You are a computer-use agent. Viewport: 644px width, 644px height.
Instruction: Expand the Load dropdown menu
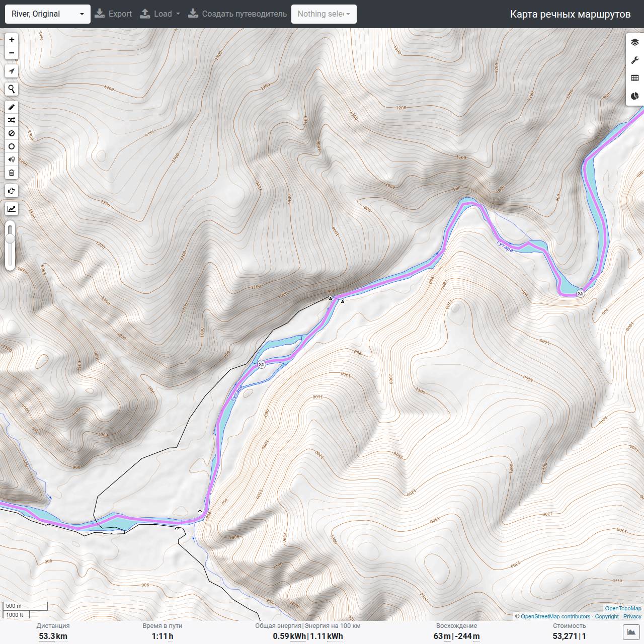coord(160,14)
